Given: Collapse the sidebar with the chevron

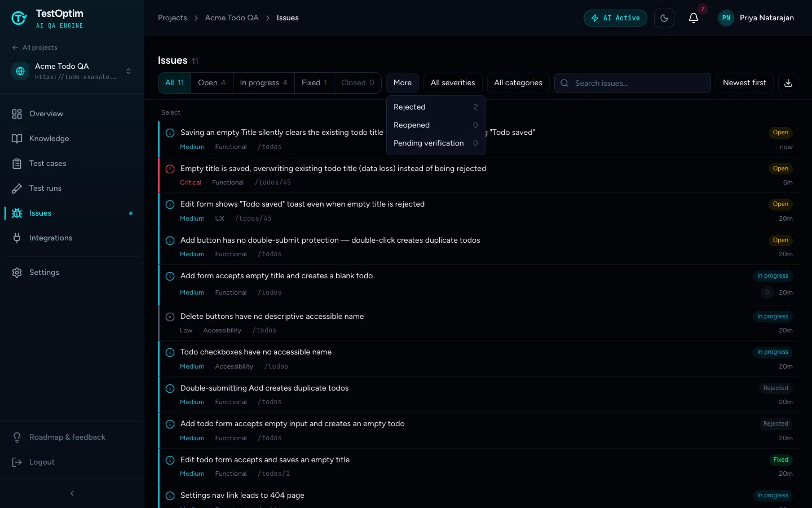Looking at the screenshot, I should click(x=72, y=493).
